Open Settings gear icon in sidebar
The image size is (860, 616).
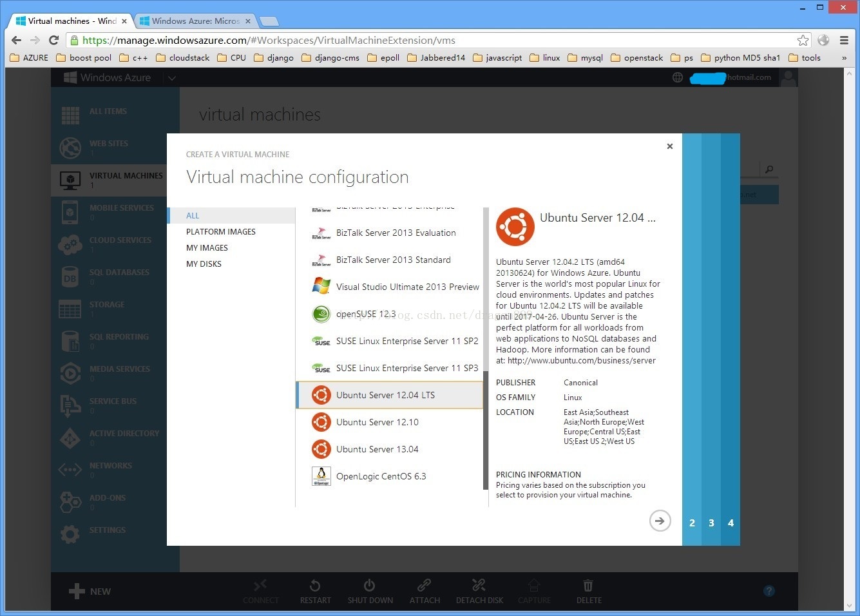70,534
